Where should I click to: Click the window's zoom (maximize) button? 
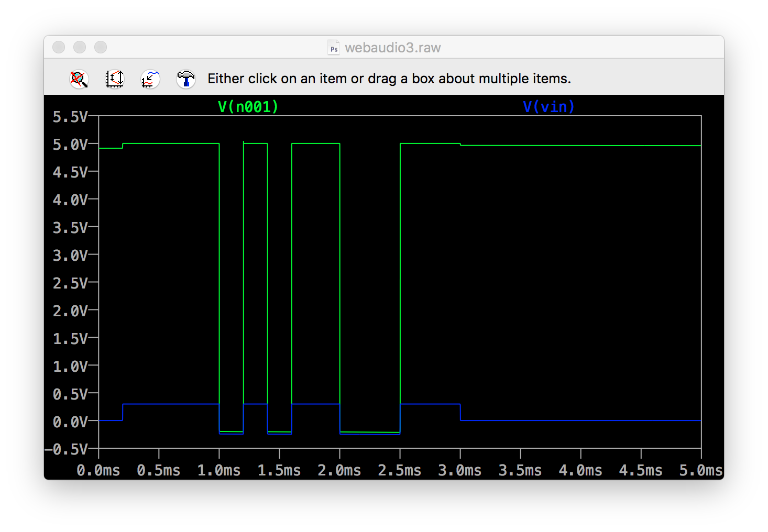101,47
